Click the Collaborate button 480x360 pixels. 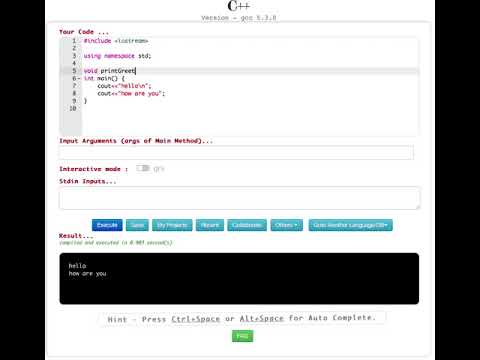(247, 225)
